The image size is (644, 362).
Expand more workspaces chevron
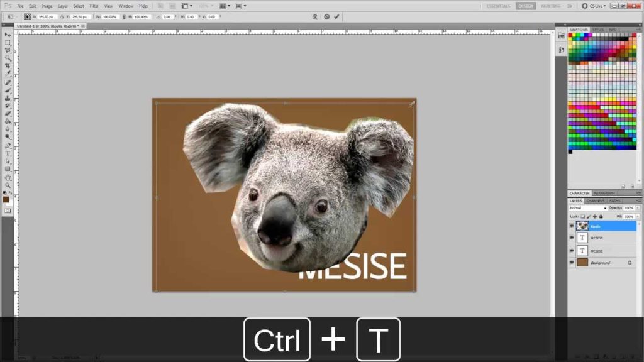point(570,6)
